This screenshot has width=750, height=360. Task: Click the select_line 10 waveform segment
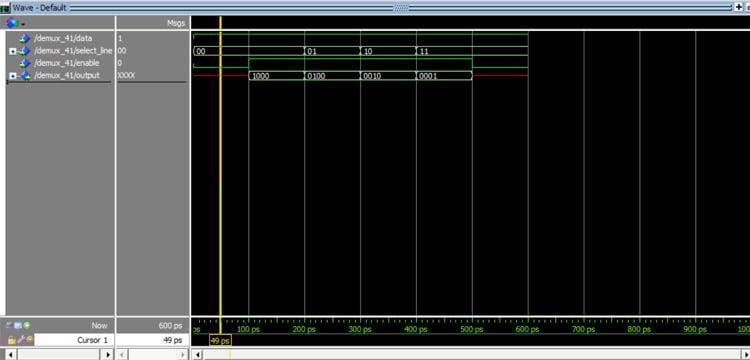point(388,51)
